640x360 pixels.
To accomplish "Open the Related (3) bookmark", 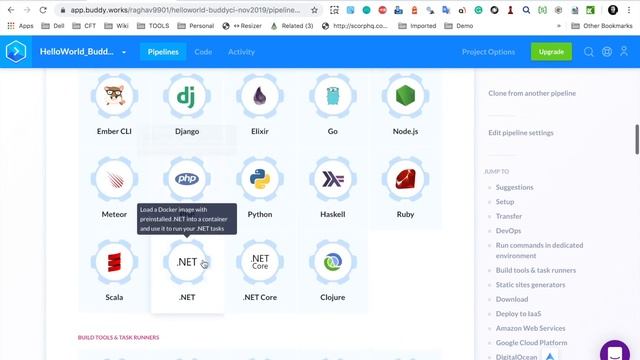I will 291,26.
